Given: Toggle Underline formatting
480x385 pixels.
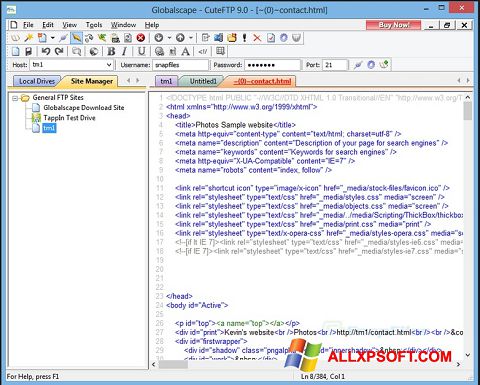Looking at the screenshot, I should coord(142,51).
